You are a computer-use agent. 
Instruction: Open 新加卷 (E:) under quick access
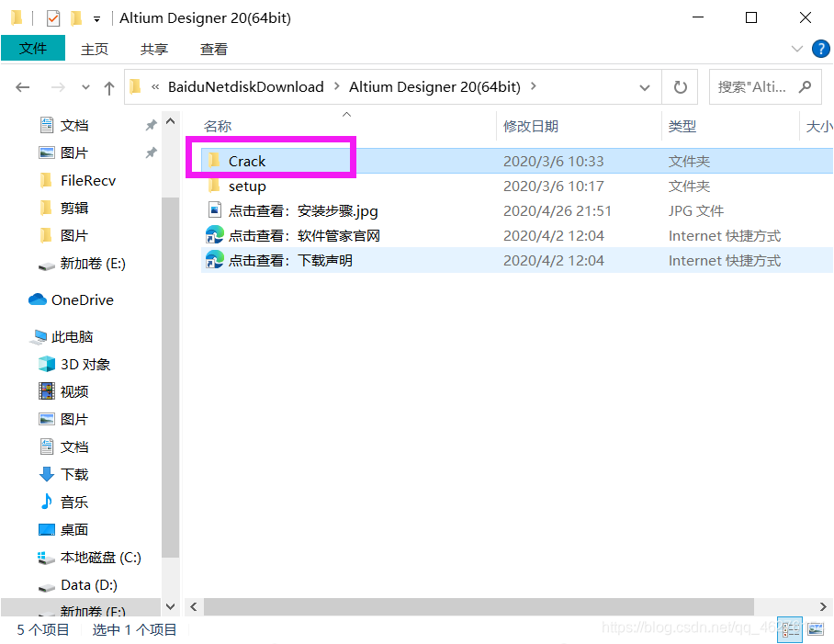pos(93,264)
